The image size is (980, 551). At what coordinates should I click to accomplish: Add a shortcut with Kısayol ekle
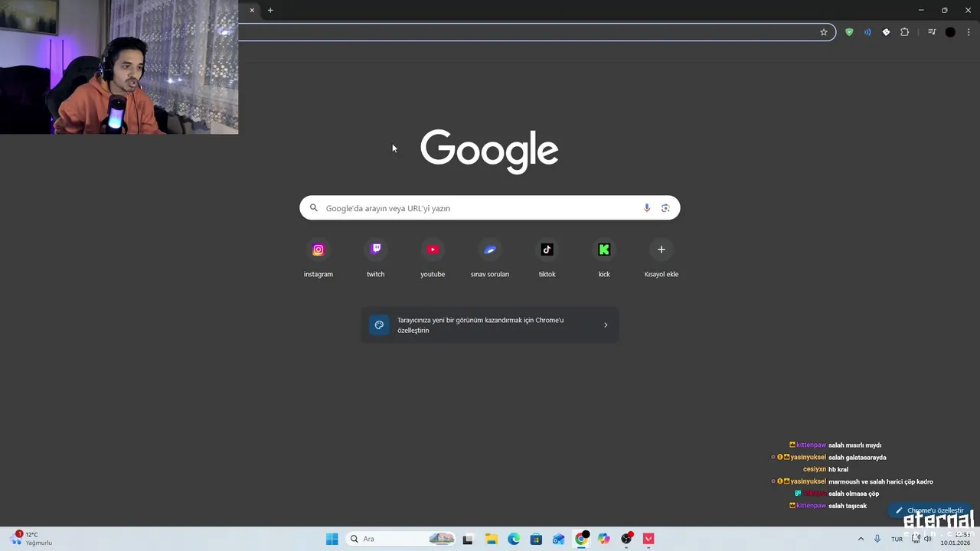(661, 258)
